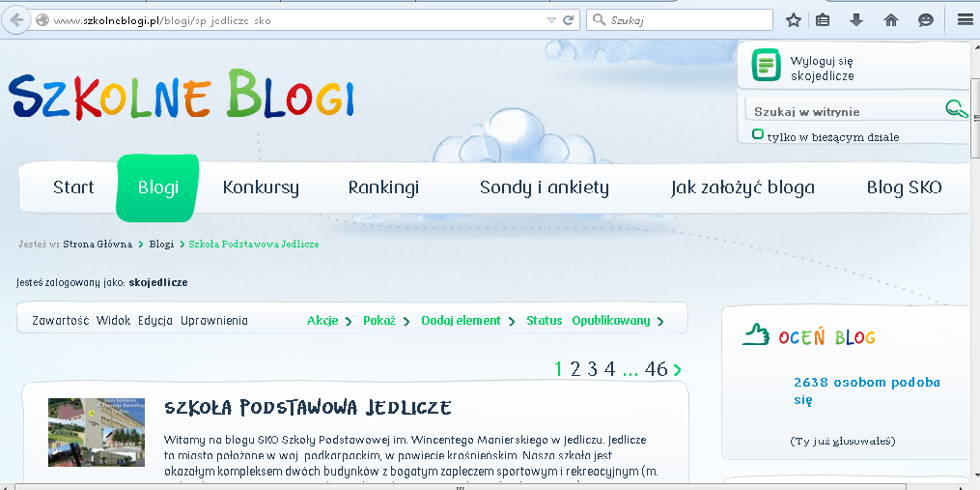Select the Uprawnienia edit tab
980x490 pixels.
pos(214,321)
